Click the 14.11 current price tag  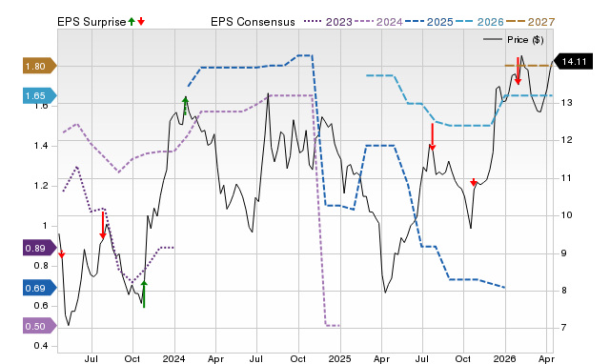pyautogui.click(x=573, y=61)
